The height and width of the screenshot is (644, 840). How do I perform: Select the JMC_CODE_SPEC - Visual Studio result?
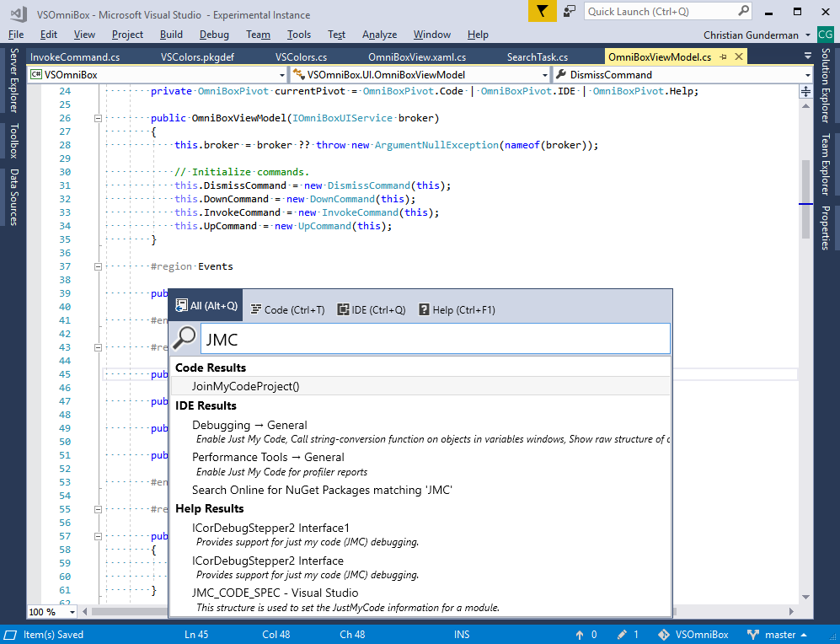point(420,600)
